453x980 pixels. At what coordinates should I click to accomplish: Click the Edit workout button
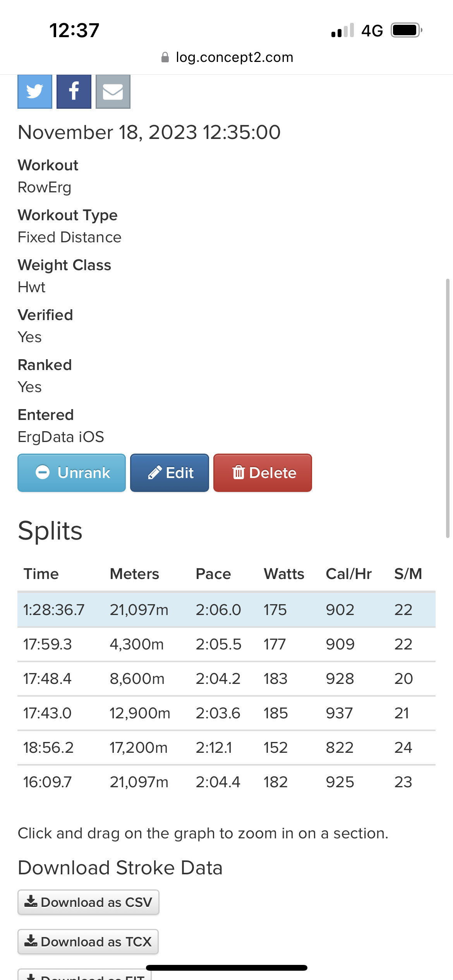(x=170, y=473)
